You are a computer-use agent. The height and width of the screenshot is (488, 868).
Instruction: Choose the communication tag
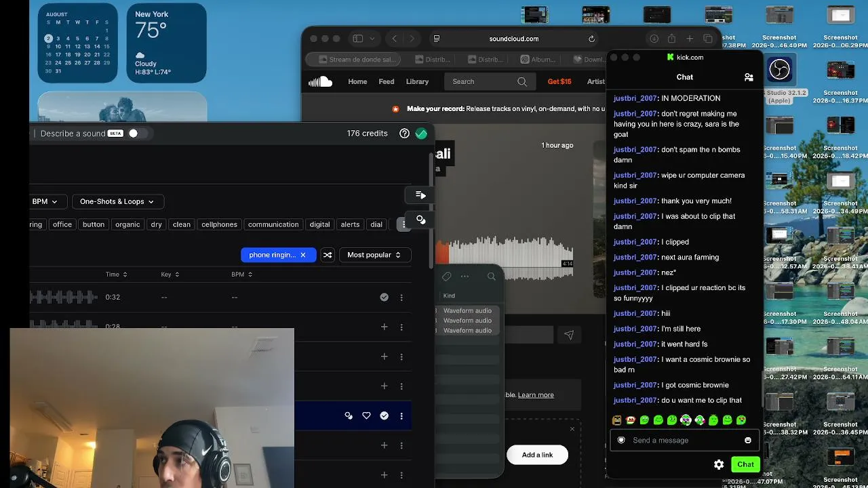click(273, 224)
